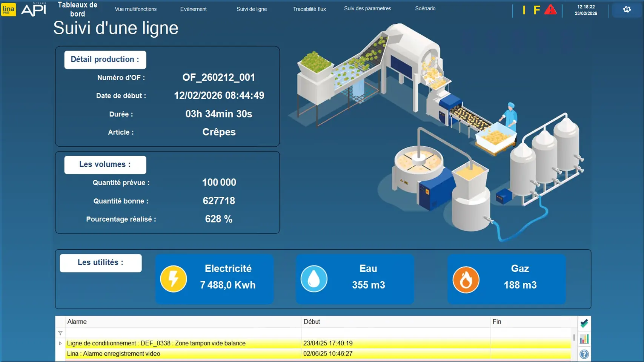The width and height of the screenshot is (644, 362).
Task: Click the water drop Eau icon
Action: pos(314,279)
